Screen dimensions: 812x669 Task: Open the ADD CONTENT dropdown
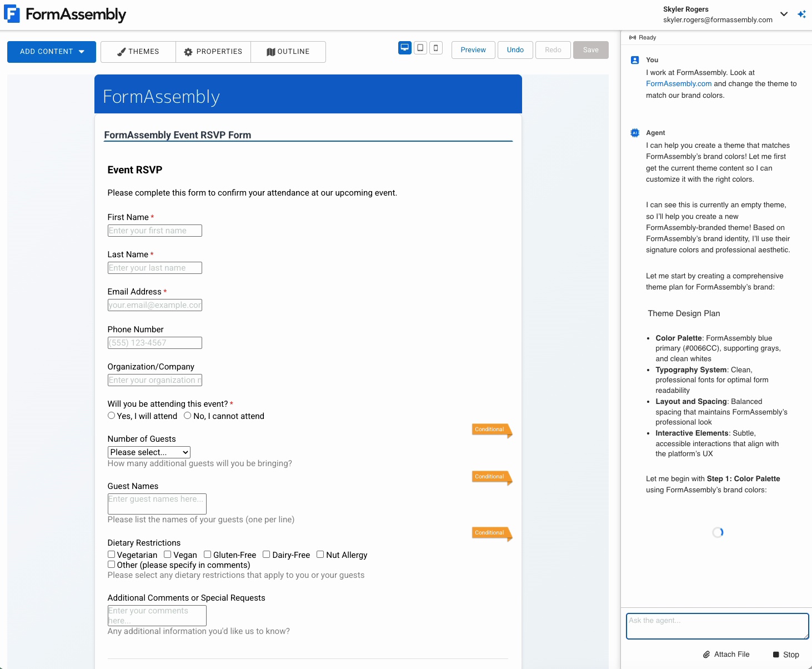(52, 52)
